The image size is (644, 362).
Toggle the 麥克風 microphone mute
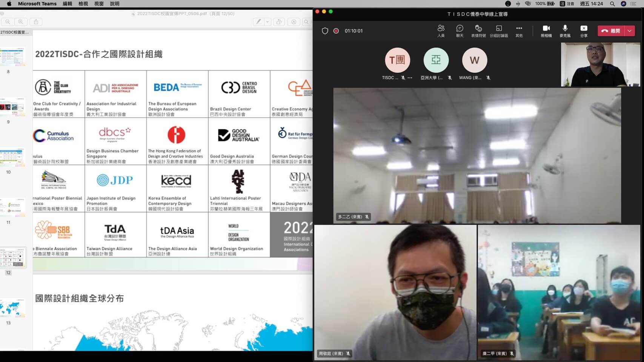pyautogui.click(x=565, y=31)
